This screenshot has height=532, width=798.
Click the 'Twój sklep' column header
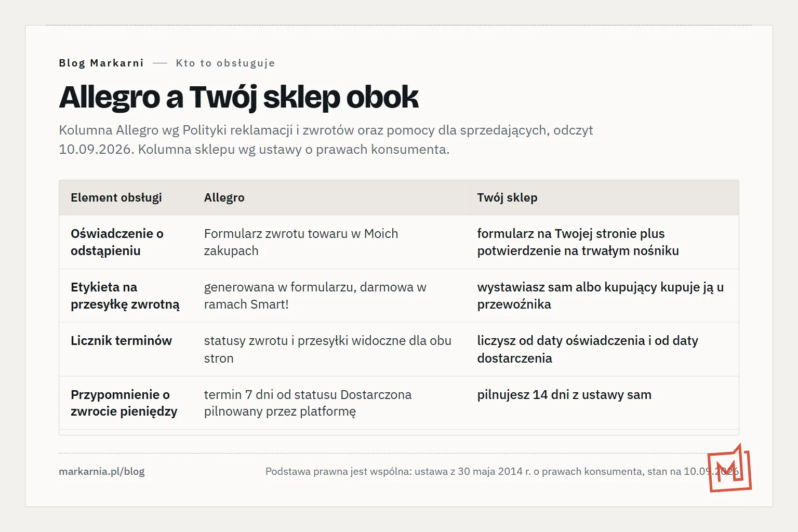(507, 197)
